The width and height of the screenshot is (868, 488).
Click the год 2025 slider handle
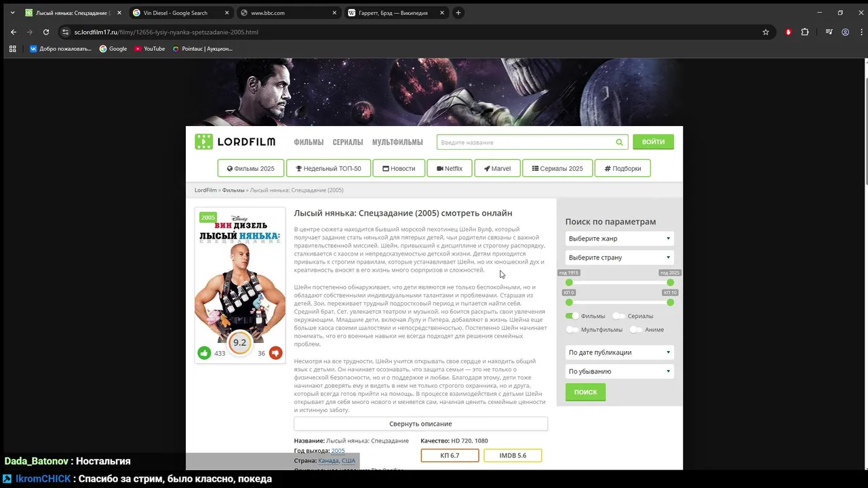pos(670,283)
